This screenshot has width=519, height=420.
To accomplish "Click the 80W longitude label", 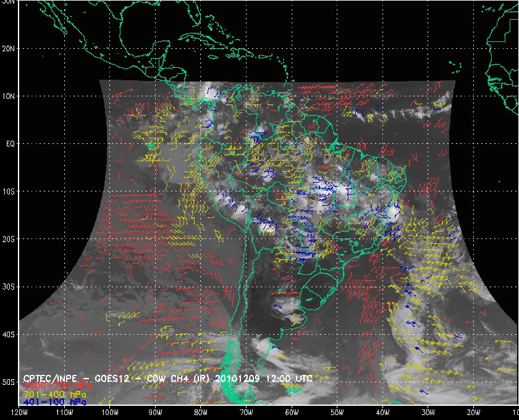I will coord(201,413).
